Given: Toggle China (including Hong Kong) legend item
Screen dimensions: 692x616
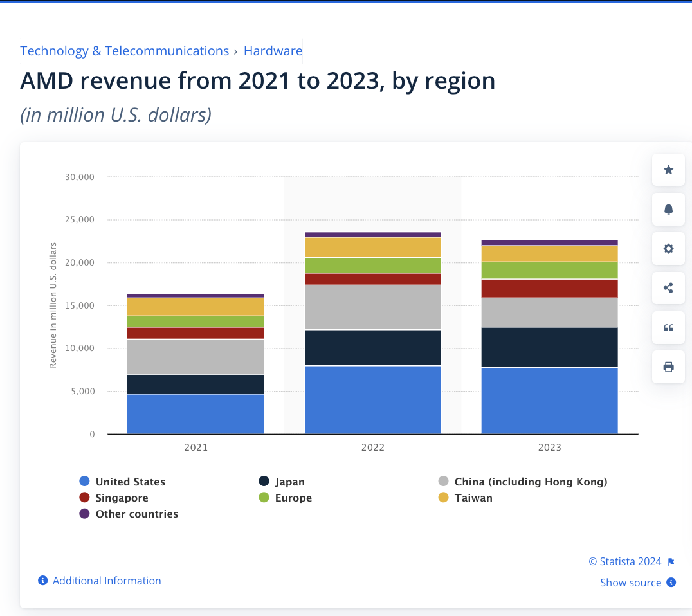Looking at the screenshot, I should click(x=530, y=482).
